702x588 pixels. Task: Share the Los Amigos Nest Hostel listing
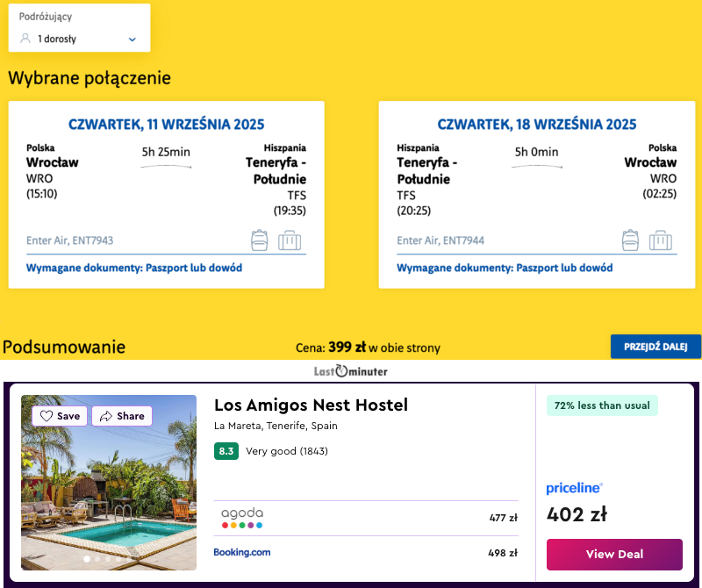[x=121, y=416]
